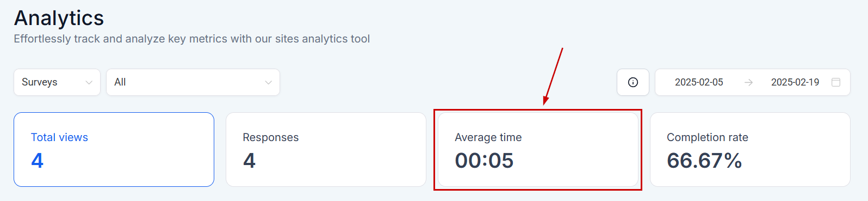Select the Responses card
Image resolution: width=868 pixels, height=201 pixels.
(326, 149)
